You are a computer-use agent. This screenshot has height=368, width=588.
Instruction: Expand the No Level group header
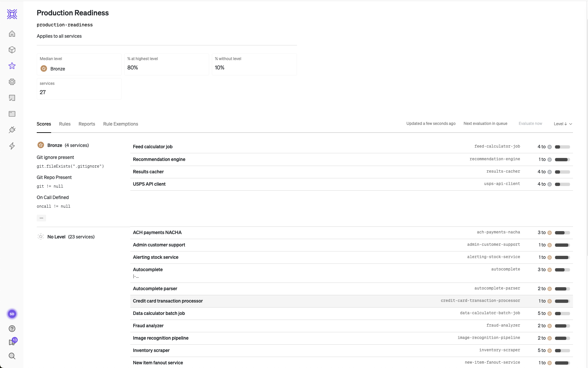pyautogui.click(x=66, y=237)
